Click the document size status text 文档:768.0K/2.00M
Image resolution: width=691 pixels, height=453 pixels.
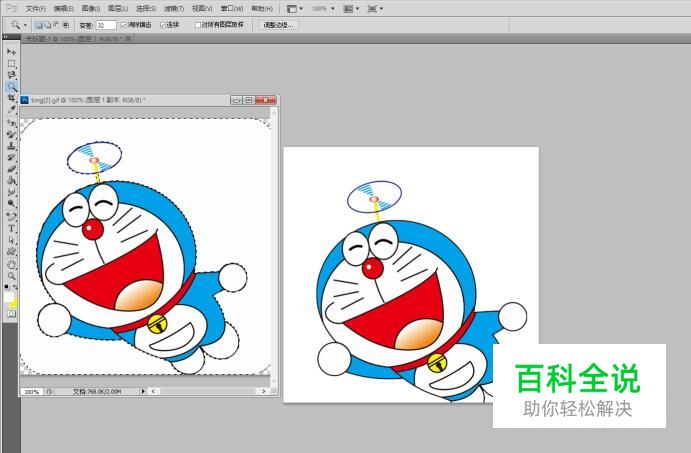[x=97, y=391]
